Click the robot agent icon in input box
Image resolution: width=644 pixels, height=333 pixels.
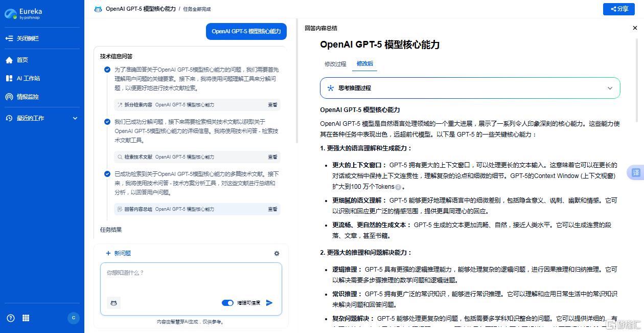(114, 303)
